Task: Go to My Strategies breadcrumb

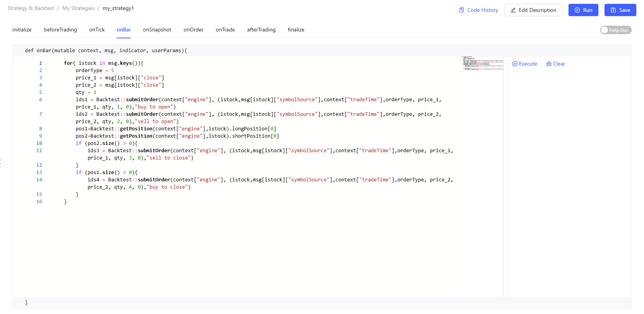Action: point(78,8)
